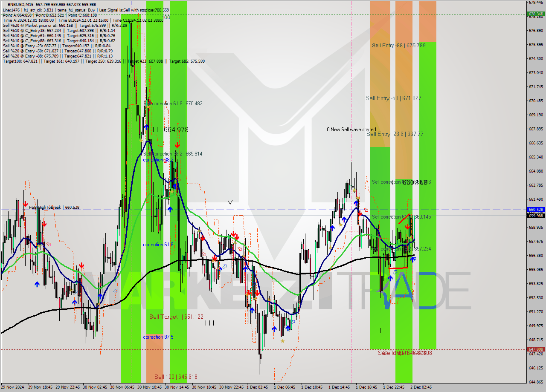Click the 655.085 price axis label
Image resolution: width=546 pixels, height=392 pixels.
536,269
